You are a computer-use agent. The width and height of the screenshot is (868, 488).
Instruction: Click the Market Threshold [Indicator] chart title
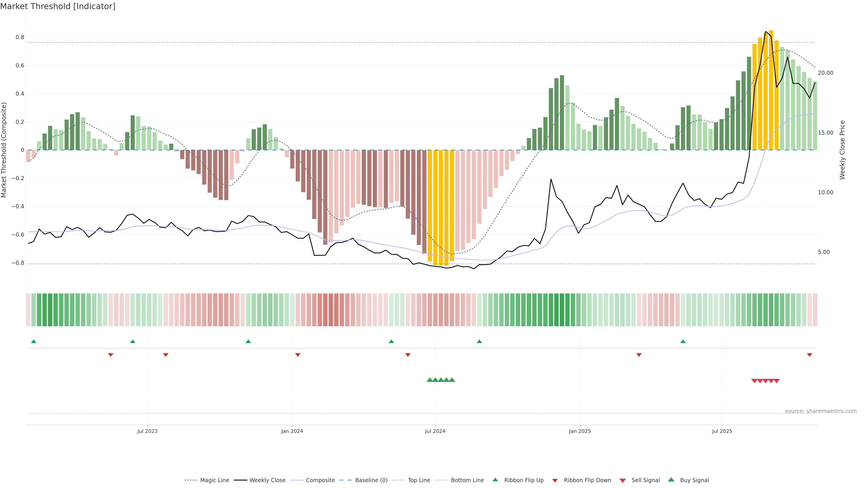[58, 6]
